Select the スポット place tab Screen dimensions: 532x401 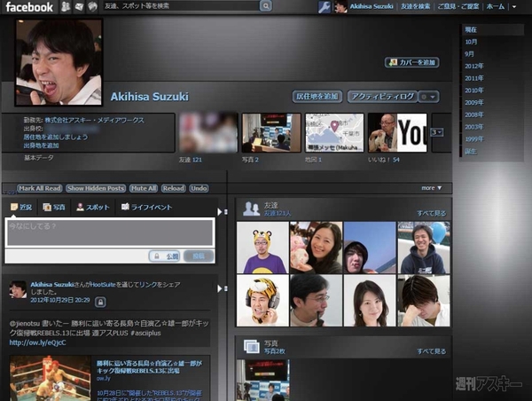(x=93, y=207)
